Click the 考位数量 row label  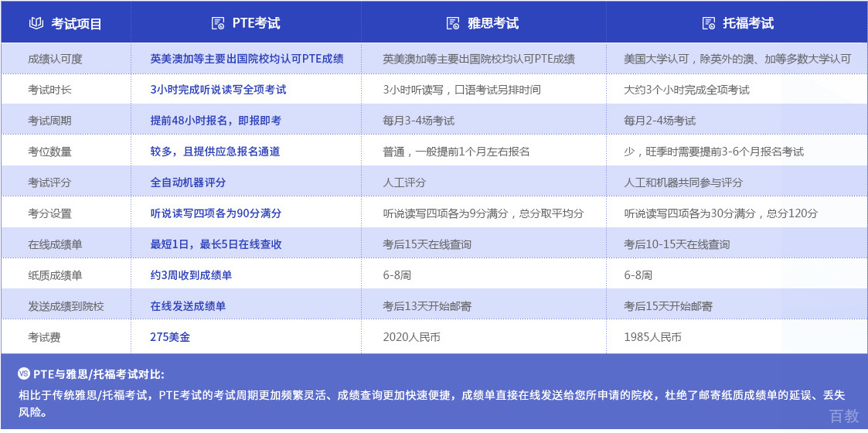pos(49,152)
